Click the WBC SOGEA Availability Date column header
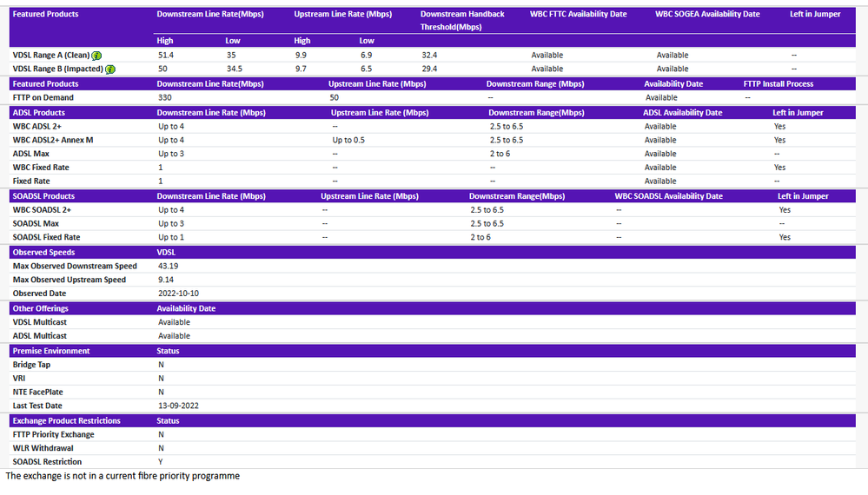 707,15
